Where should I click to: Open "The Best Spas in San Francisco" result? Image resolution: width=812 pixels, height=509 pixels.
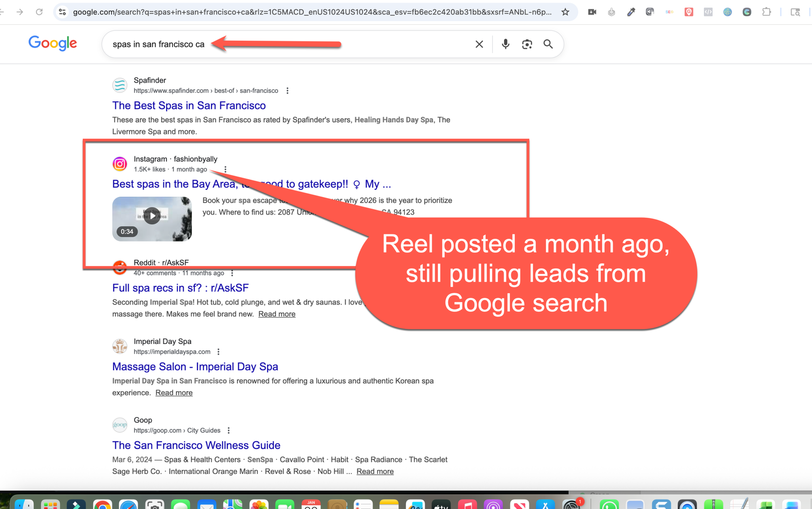click(189, 106)
